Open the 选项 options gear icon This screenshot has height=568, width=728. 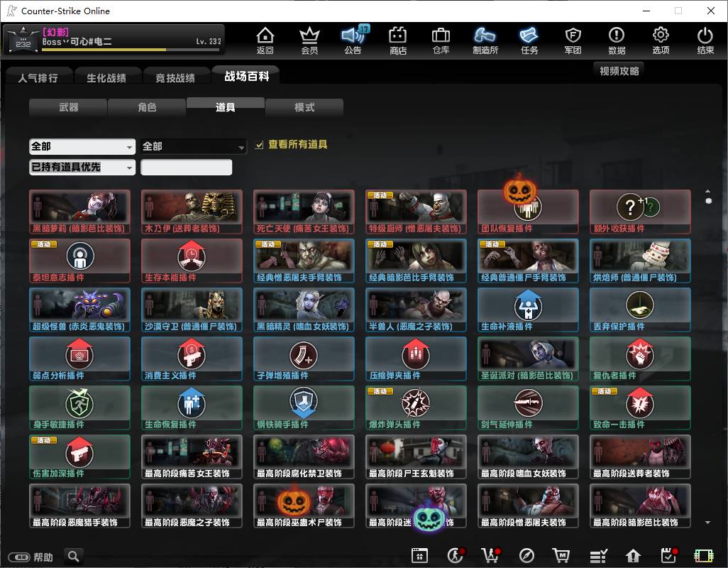point(661,40)
